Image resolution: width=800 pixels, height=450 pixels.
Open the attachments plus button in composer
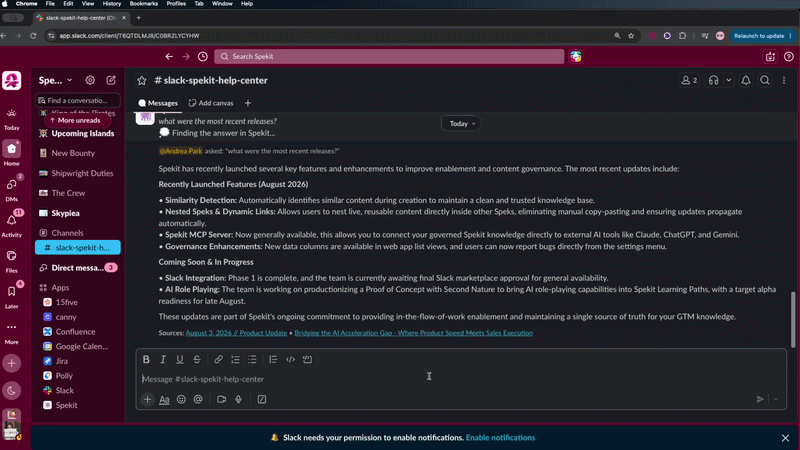[x=147, y=399]
